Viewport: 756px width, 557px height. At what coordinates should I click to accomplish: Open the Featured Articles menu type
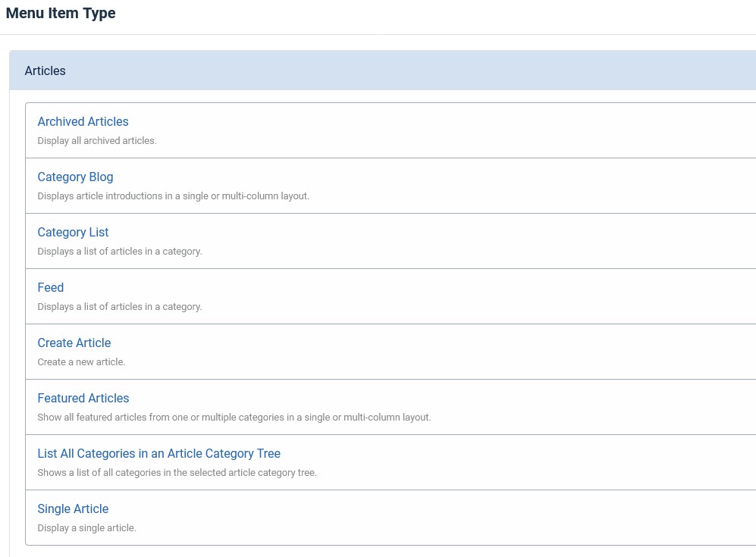[x=83, y=398]
